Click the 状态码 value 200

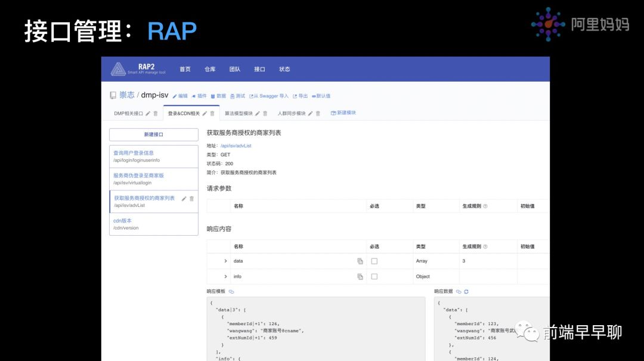(229, 163)
